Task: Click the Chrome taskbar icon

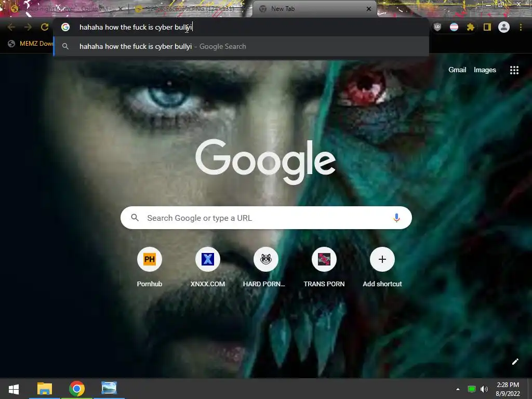Action: pyautogui.click(x=77, y=389)
